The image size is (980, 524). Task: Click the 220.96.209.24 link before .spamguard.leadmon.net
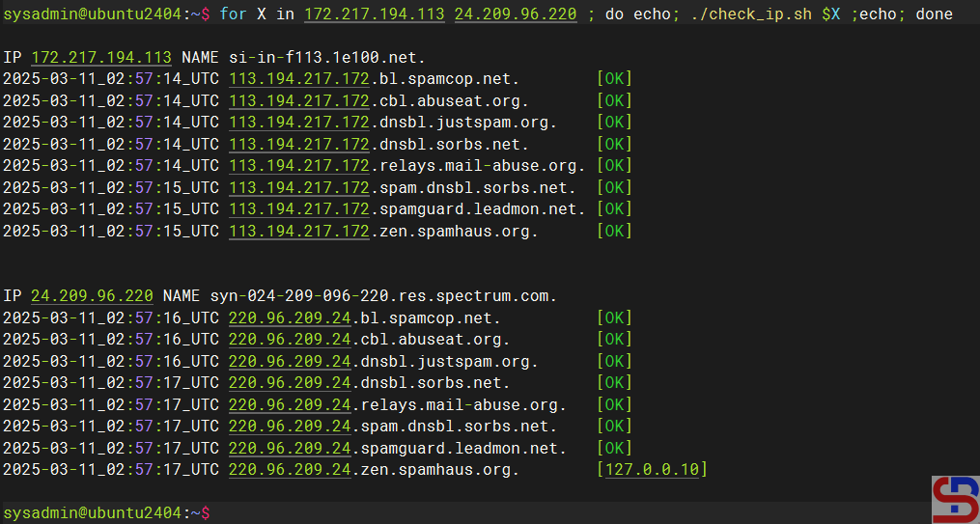click(290, 448)
